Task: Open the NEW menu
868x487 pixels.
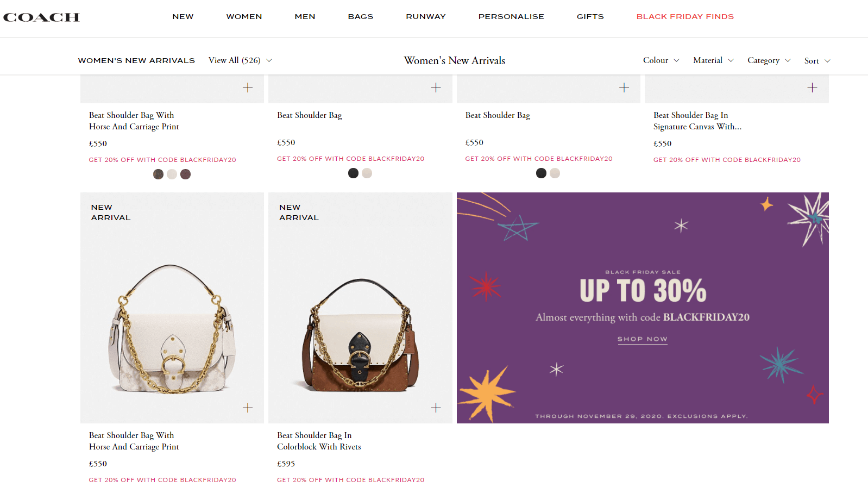Action: coord(183,17)
